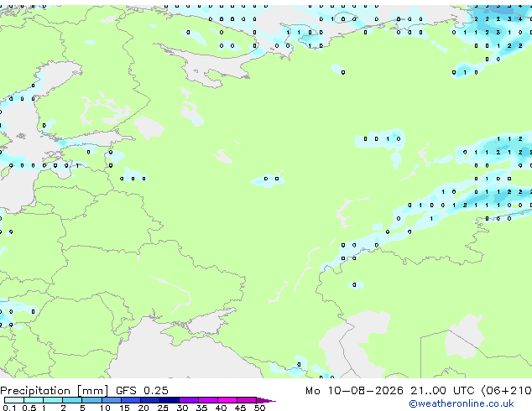This screenshot has width=532, height=411.
Task: Click the '(06+210' forecast run label
Action: pyautogui.click(x=506, y=391)
